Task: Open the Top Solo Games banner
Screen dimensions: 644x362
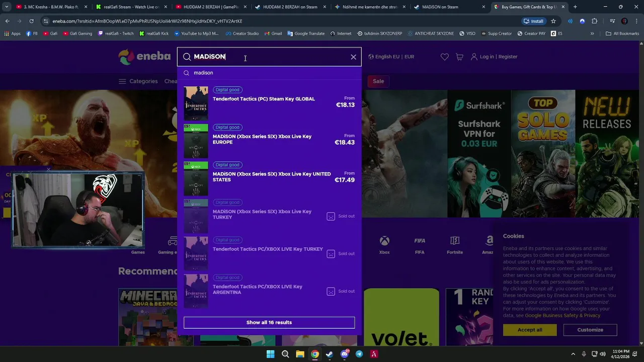Action: 543,154
